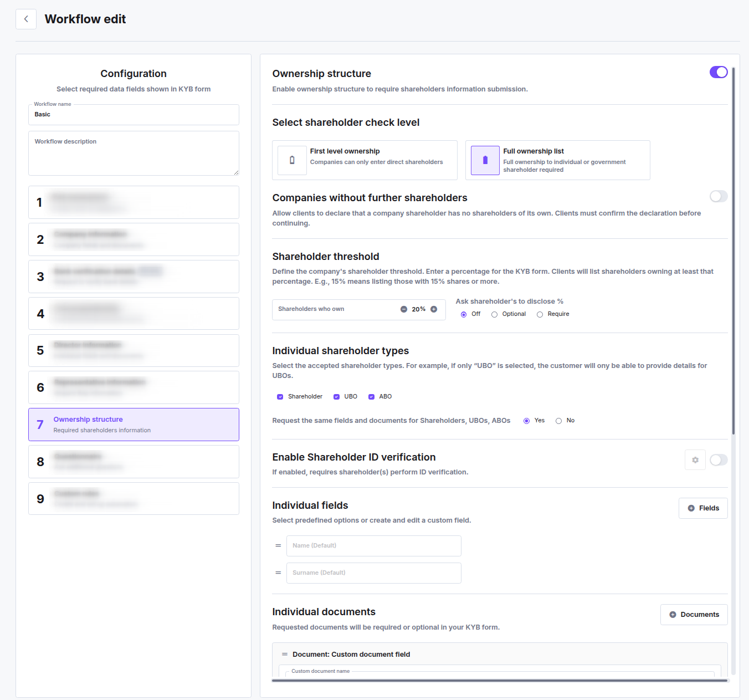Select step 7 Ownership structure

pos(134,425)
